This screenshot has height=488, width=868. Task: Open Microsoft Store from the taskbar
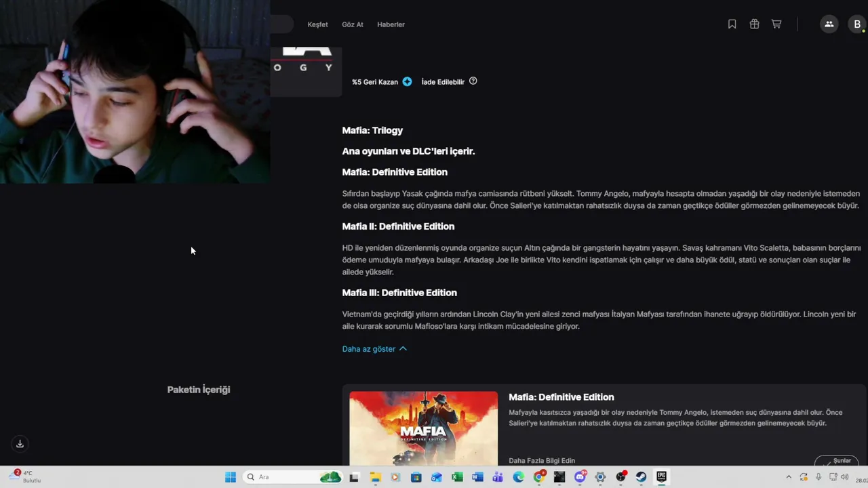416,477
